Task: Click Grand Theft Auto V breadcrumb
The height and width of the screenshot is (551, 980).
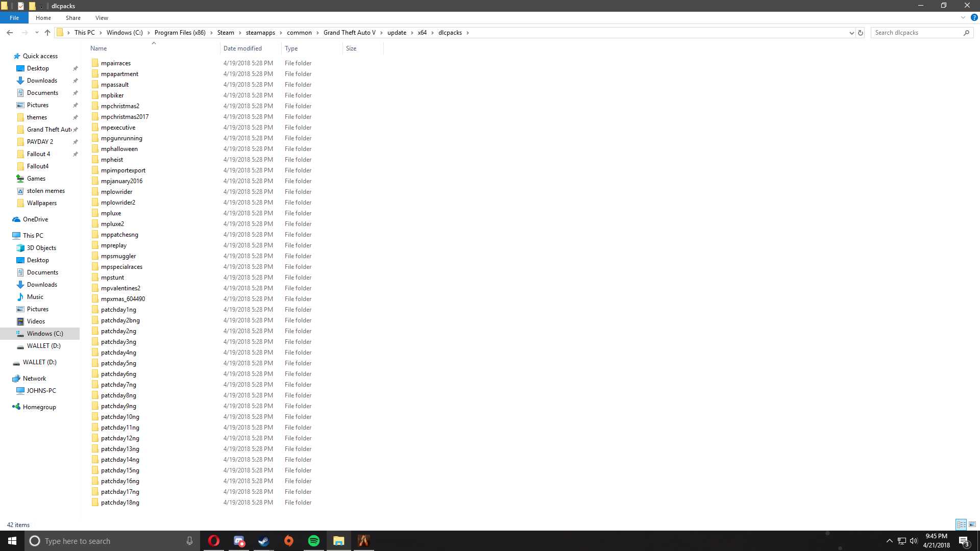Action: [x=350, y=33]
